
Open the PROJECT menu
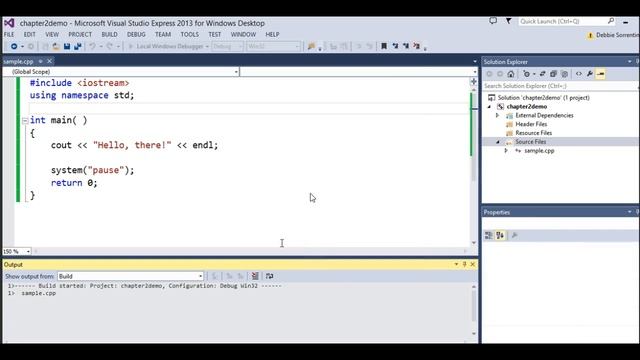(x=80, y=35)
